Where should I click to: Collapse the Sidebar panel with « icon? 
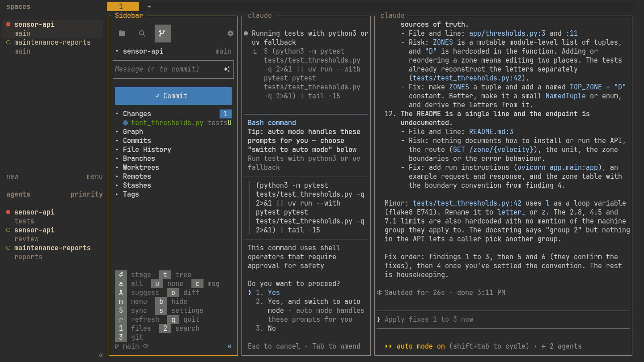click(x=230, y=346)
